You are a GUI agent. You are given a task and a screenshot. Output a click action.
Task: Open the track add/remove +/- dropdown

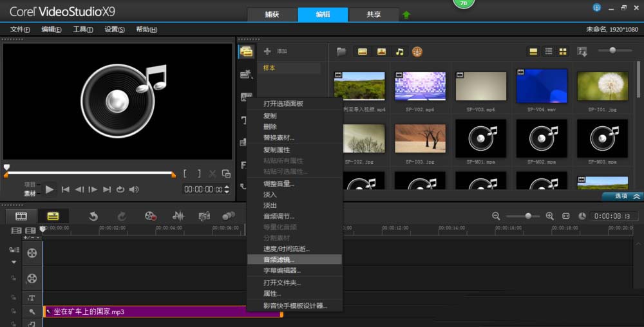(31, 238)
